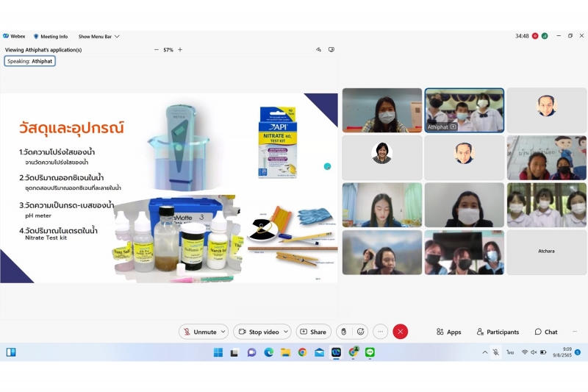Zoom in shared content with plus icon
Screen dimensions: 588x392
click(x=180, y=50)
